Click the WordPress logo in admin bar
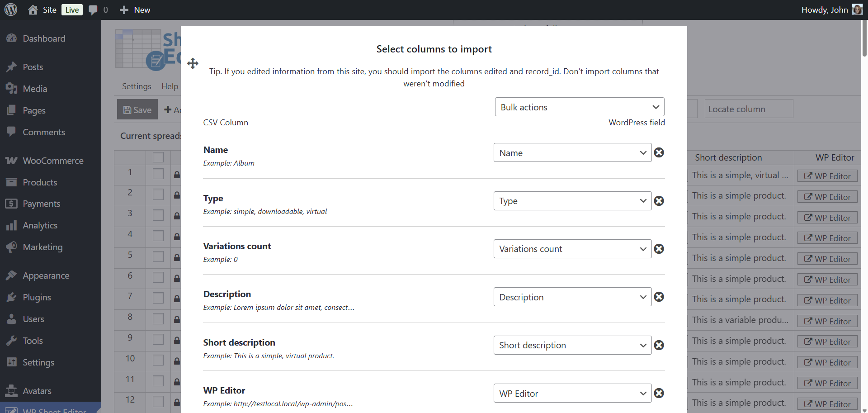This screenshot has height=413, width=868. (x=11, y=9)
